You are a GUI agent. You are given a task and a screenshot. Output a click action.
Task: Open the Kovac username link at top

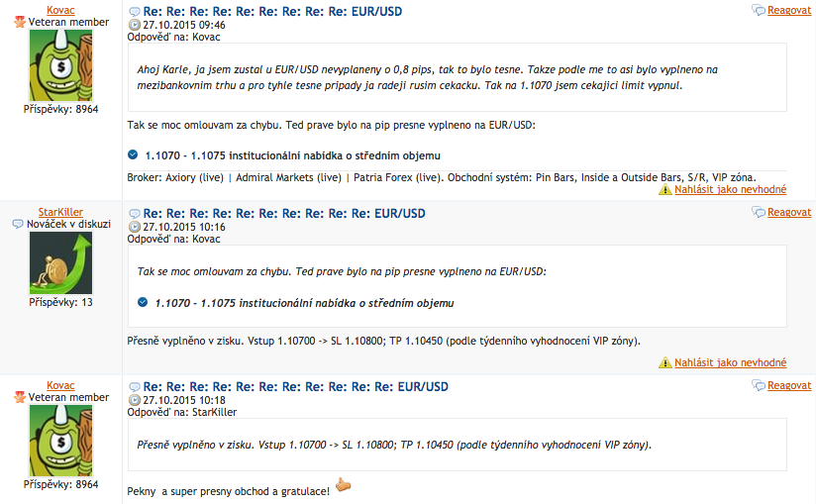[60, 10]
